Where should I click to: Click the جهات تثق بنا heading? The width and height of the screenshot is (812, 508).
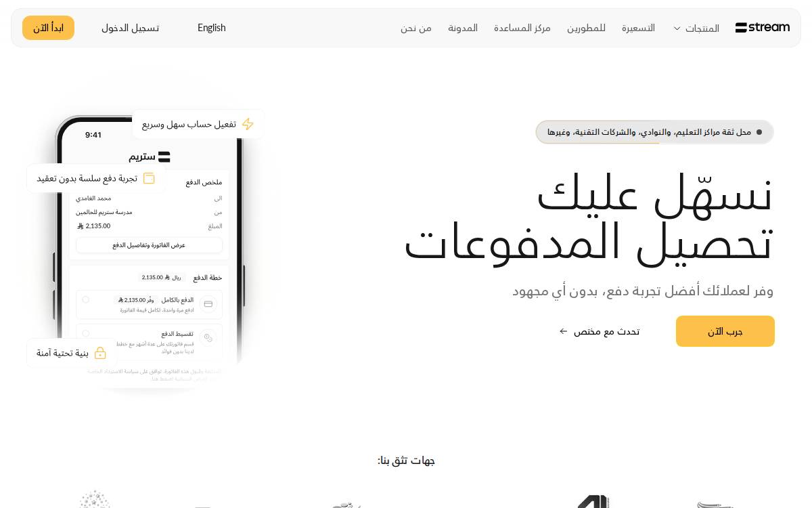coord(406,461)
